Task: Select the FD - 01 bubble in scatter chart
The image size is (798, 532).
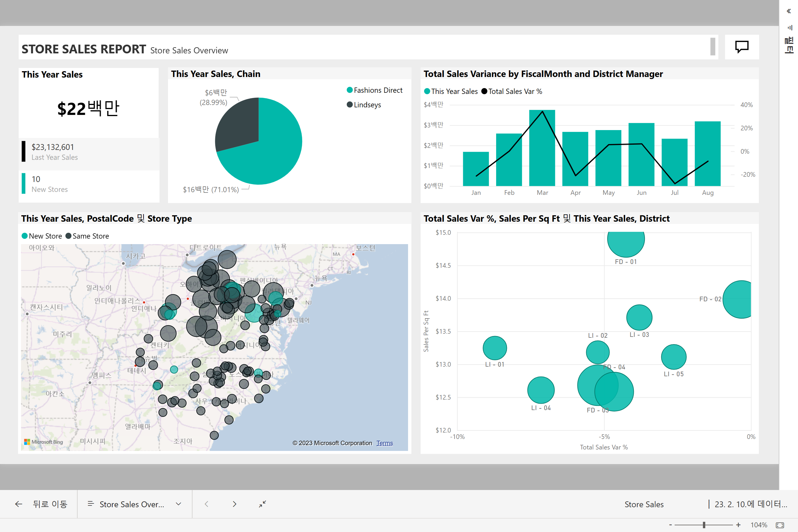Action: tap(626, 240)
